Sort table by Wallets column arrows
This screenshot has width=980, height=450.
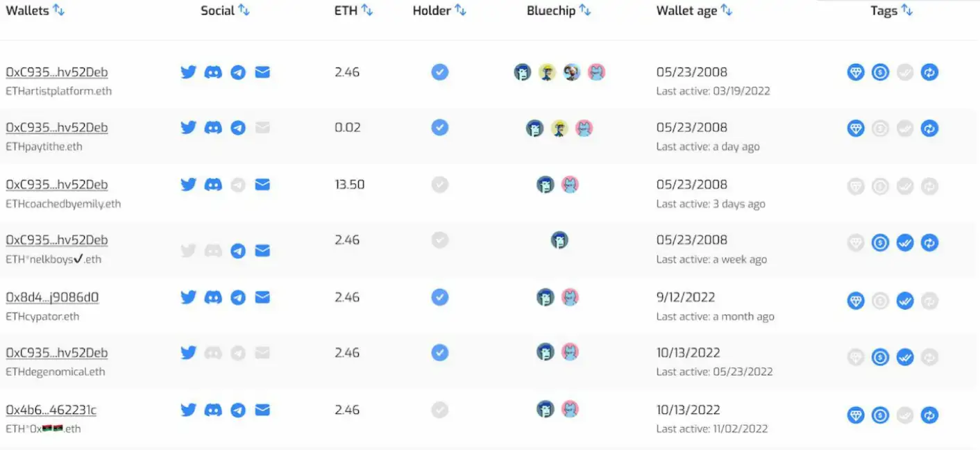(58, 10)
